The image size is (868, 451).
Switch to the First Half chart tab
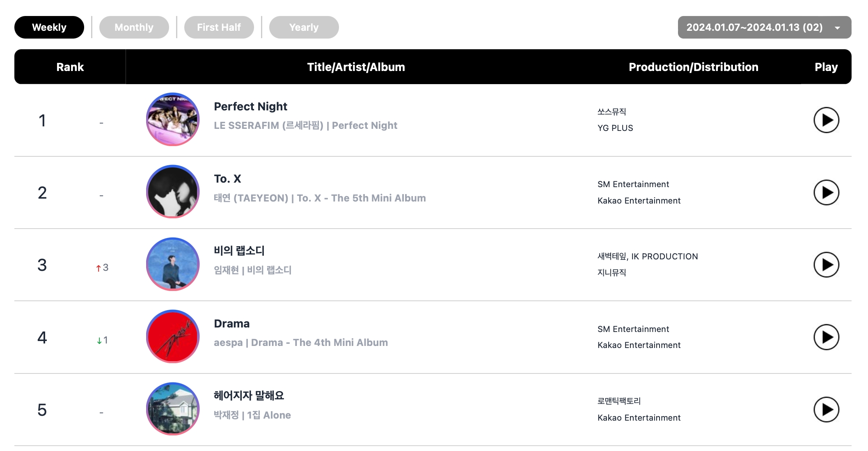click(x=219, y=27)
